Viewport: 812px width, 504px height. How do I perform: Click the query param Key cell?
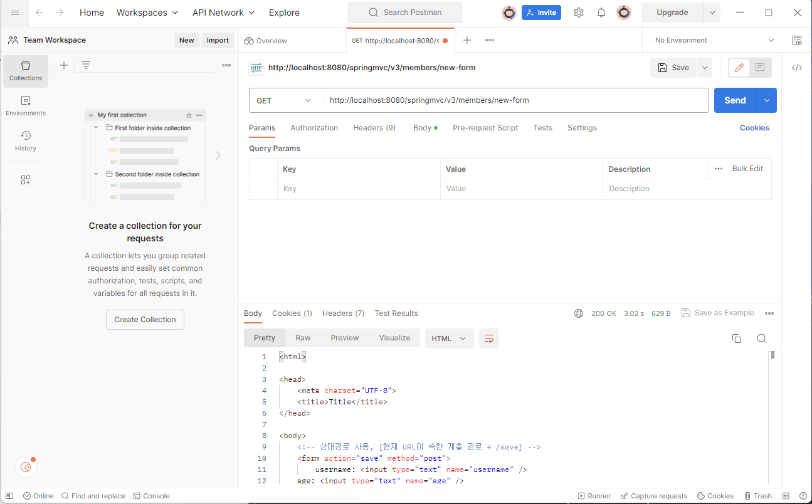tap(359, 189)
